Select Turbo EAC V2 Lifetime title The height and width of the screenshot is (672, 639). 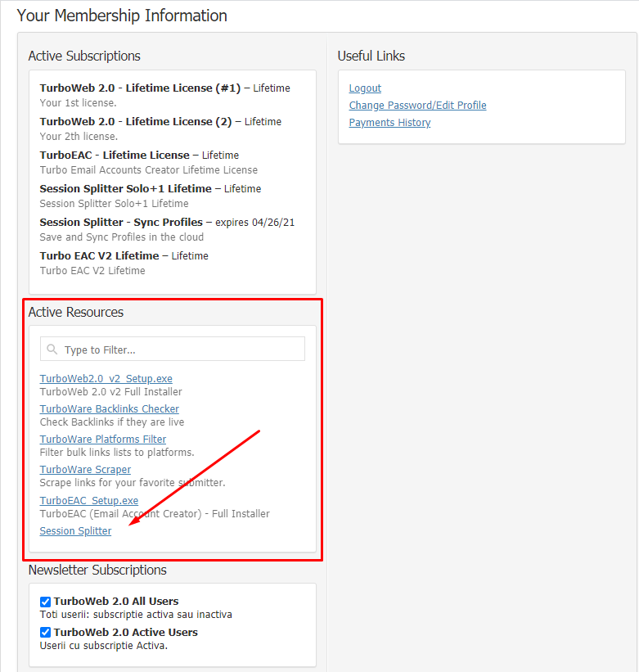(x=99, y=256)
